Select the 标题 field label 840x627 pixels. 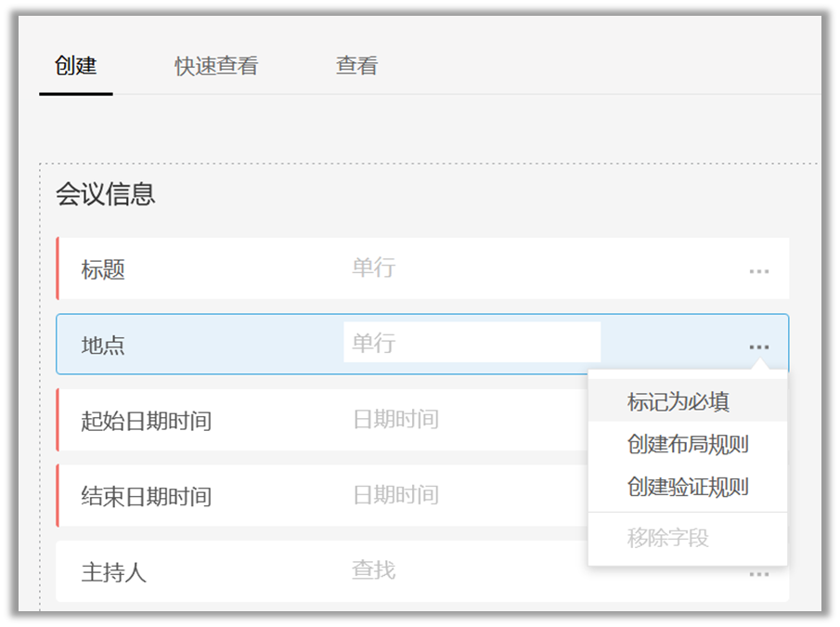103,270
